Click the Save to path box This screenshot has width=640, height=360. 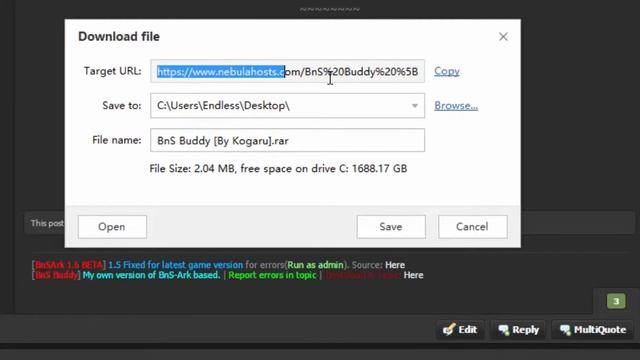287,106
